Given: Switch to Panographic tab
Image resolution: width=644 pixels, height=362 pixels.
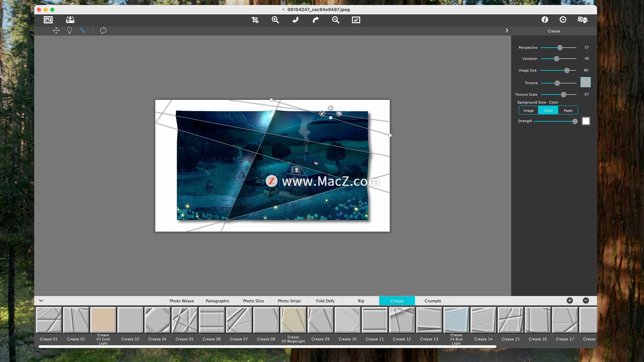Looking at the screenshot, I should coord(218,301).
